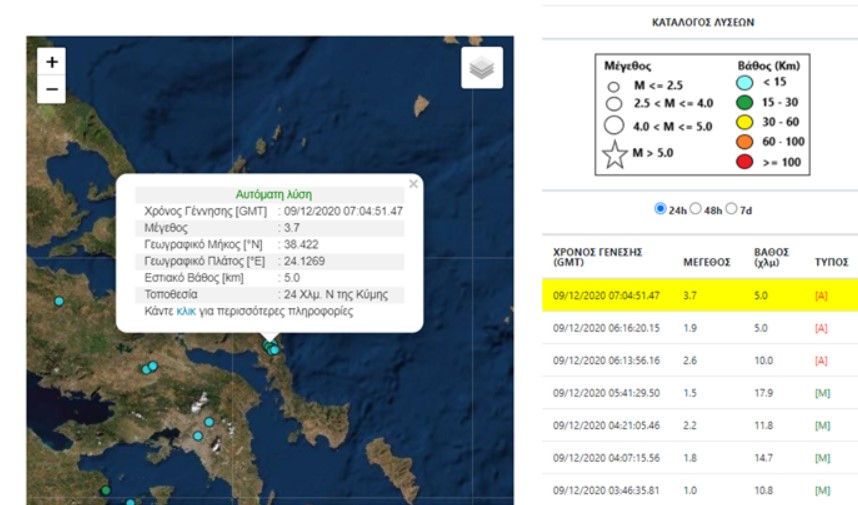
Task: Zoom out on the earthquake map
Action: click(52, 89)
